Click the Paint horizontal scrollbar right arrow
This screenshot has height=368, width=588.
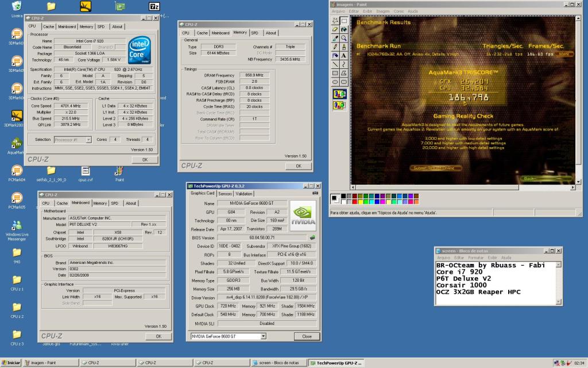[x=572, y=187]
